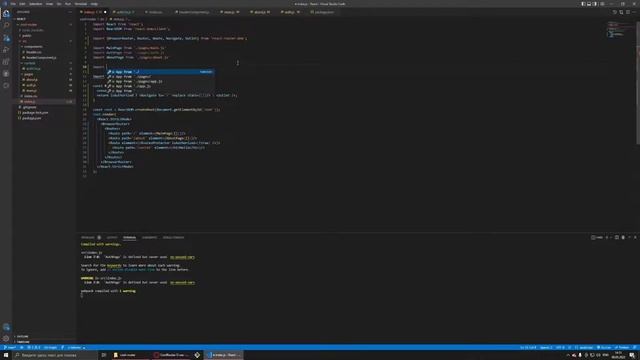Maximize the terminal panel with chevron
This screenshot has height=360, width=640.
(629, 237)
